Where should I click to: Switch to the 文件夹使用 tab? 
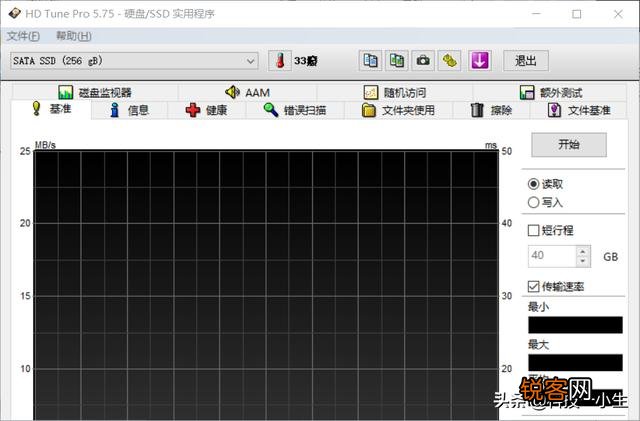tap(398, 110)
